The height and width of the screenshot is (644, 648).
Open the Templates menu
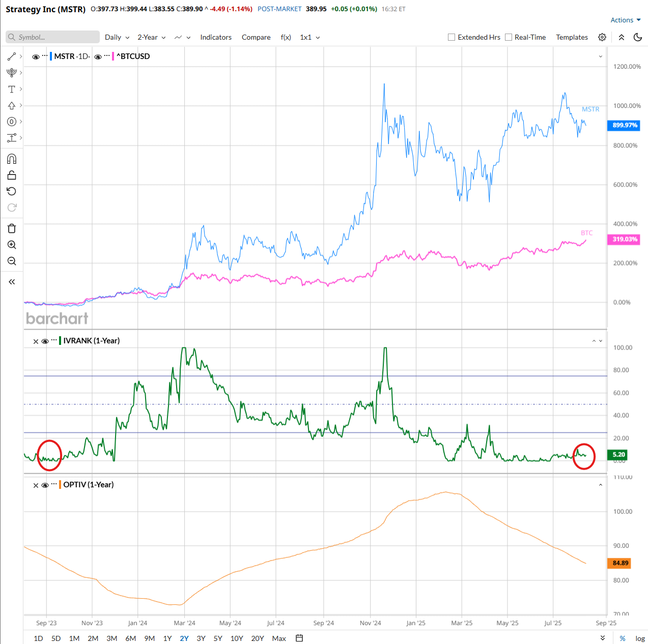coord(572,37)
